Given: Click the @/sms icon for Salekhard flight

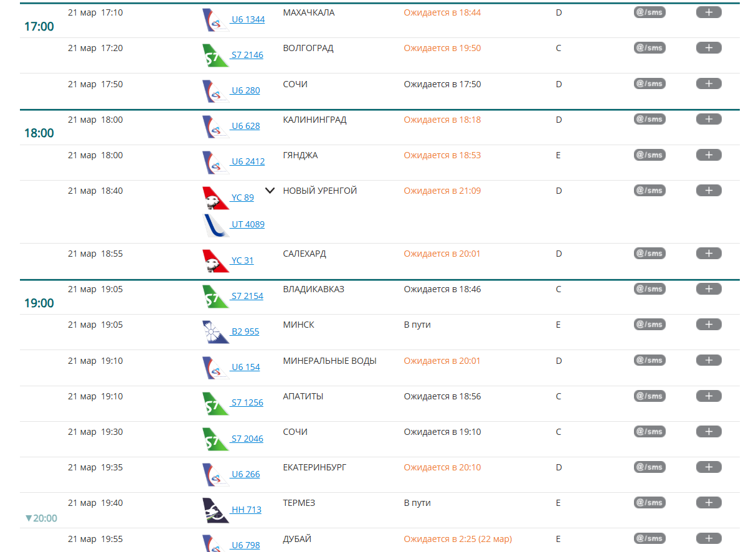Looking at the screenshot, I should [x=649, y=253].
